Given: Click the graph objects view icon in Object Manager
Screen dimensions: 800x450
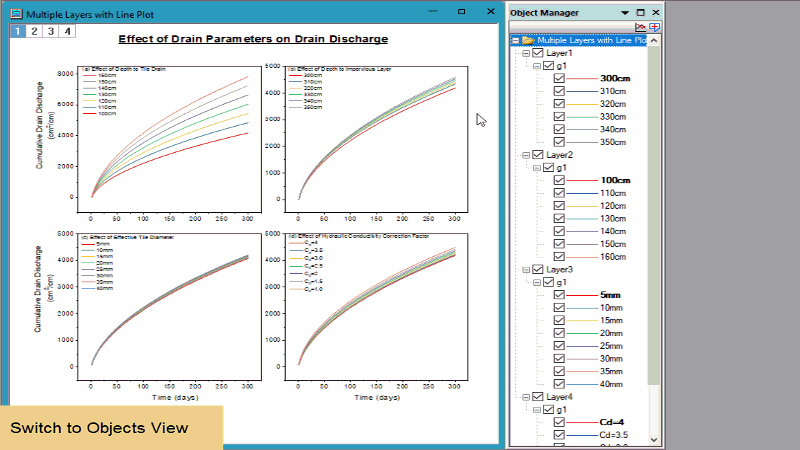Looking at the screenshot, I should pos(640,27).
